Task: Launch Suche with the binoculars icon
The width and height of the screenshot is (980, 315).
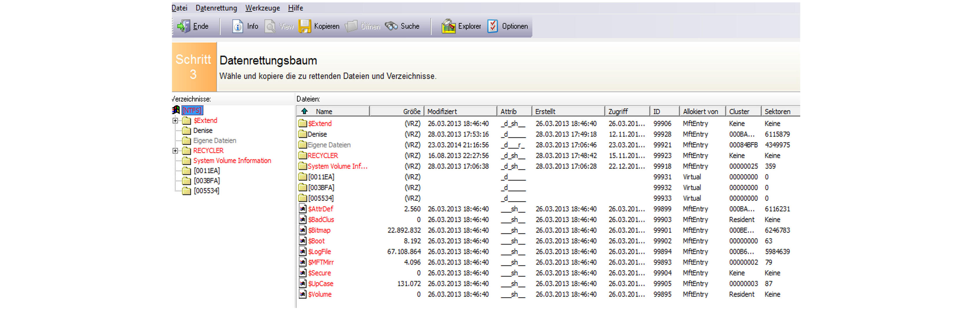Action: pyautogui.click(x=391, y=26)
